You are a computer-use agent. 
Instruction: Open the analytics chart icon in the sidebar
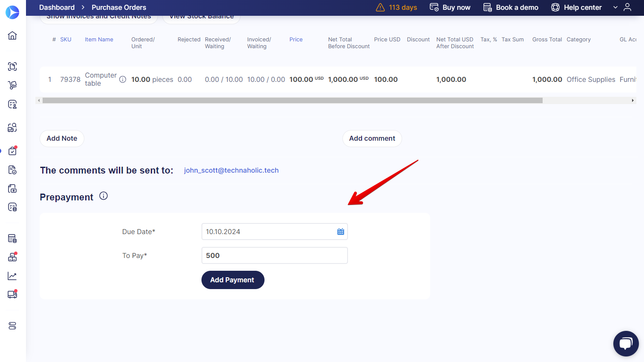point(12,275)
